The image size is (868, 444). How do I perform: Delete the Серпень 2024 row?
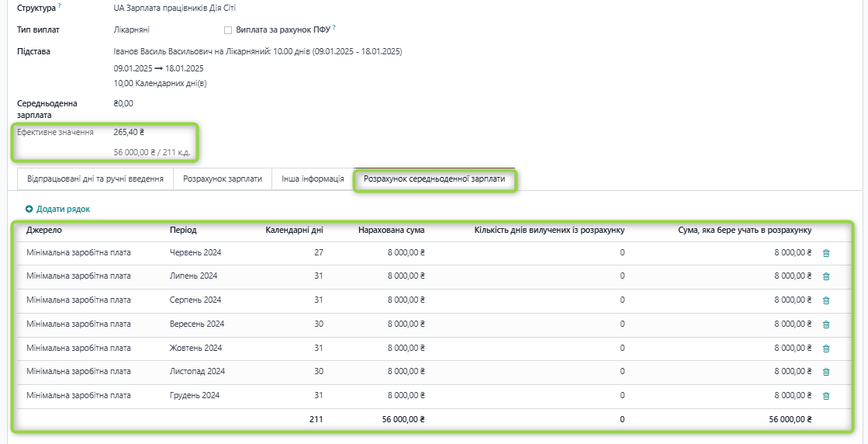(825, 300)
